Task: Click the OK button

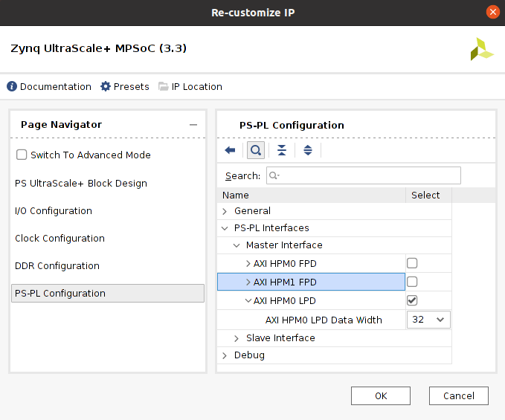Action: (381, 396)
